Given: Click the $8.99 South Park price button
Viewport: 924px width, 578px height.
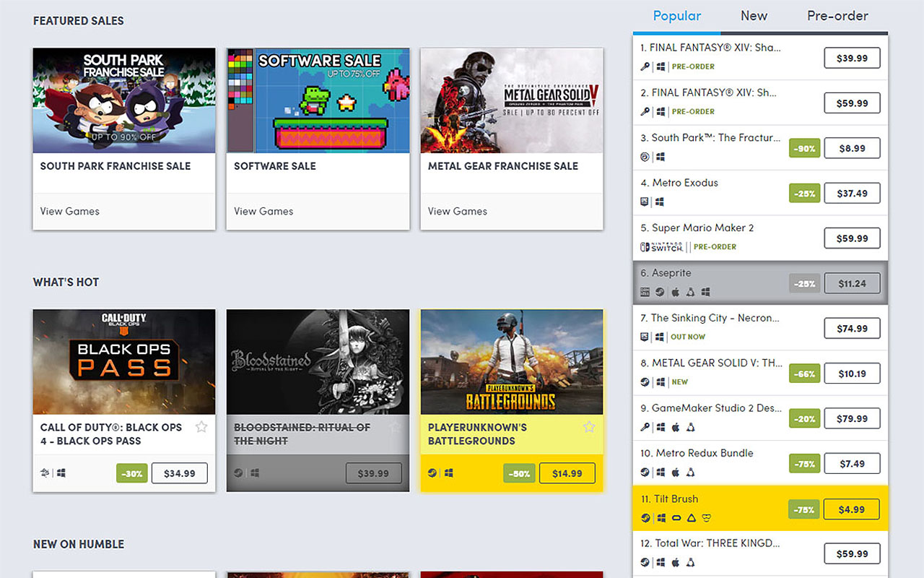Looking at the screenshot, I should pyautogui.click(x=853, y=148).
